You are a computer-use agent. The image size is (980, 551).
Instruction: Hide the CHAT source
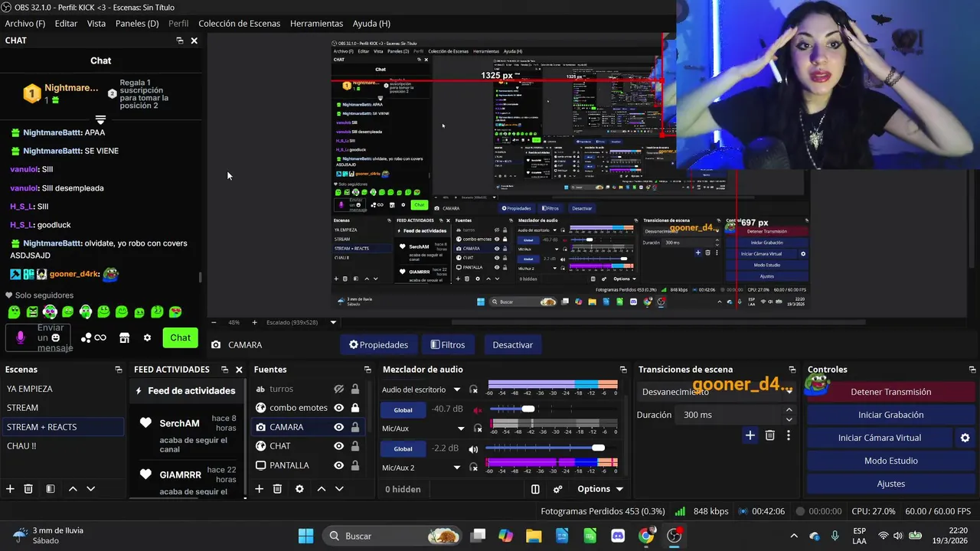(338, 446)
